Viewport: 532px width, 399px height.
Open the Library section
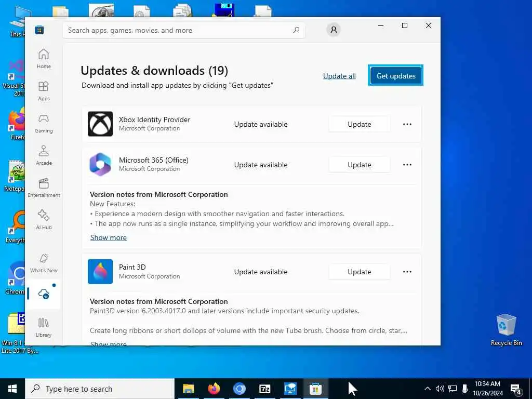click(44, 327)
